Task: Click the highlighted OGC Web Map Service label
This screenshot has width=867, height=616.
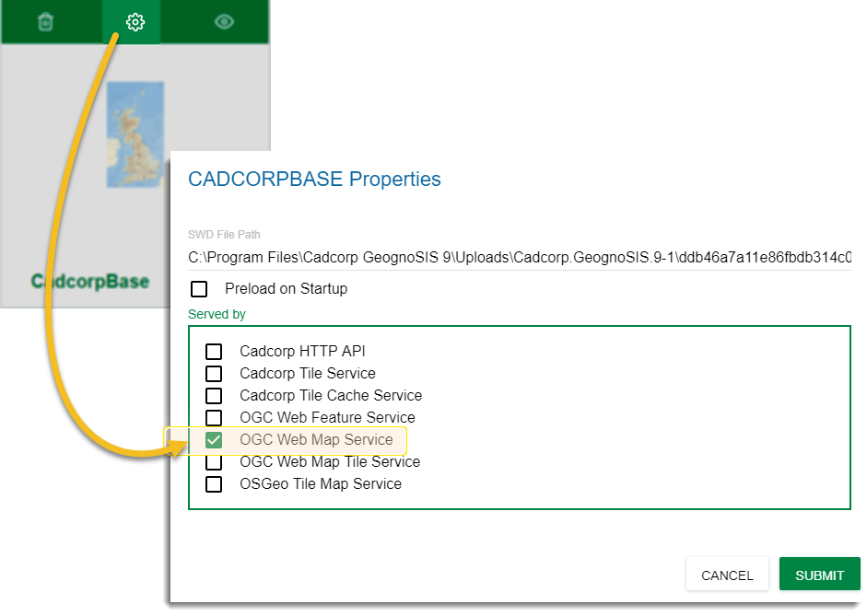Action: (318, 439)
